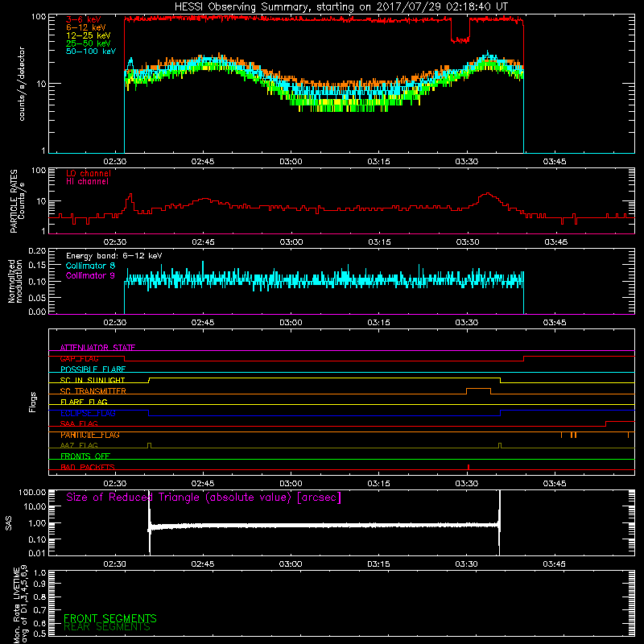Click the HI channel legend label

88,182
